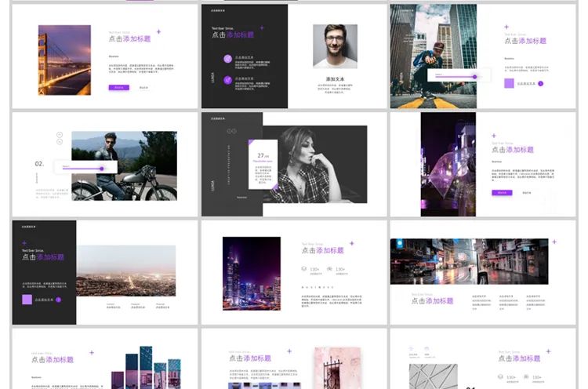Click the purple button under the bridge slide text
588x389 pixels.
[119, 87]
